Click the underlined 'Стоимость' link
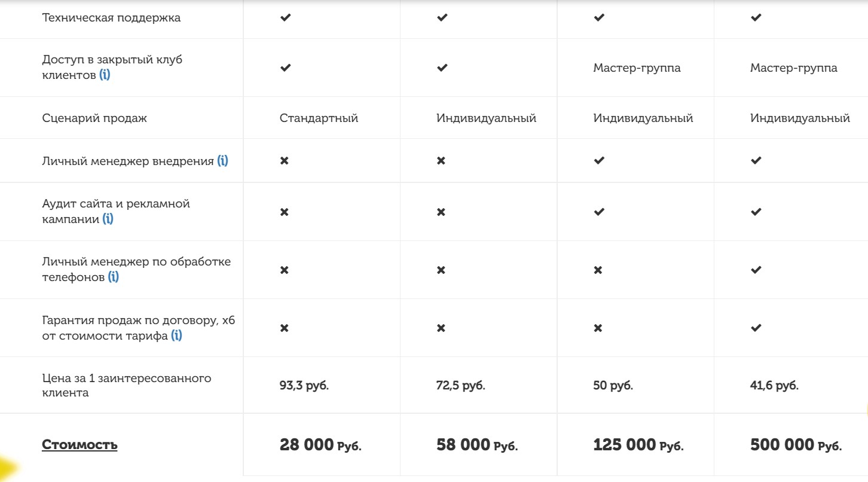Viewport: 868px width, 482px height. 80,444
